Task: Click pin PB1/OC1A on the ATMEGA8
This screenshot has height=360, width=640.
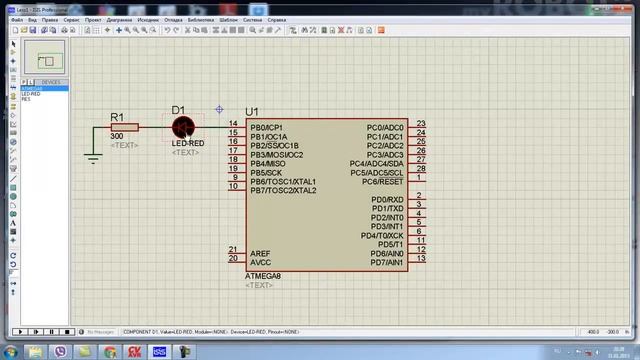Action: [x=269, y=137]
